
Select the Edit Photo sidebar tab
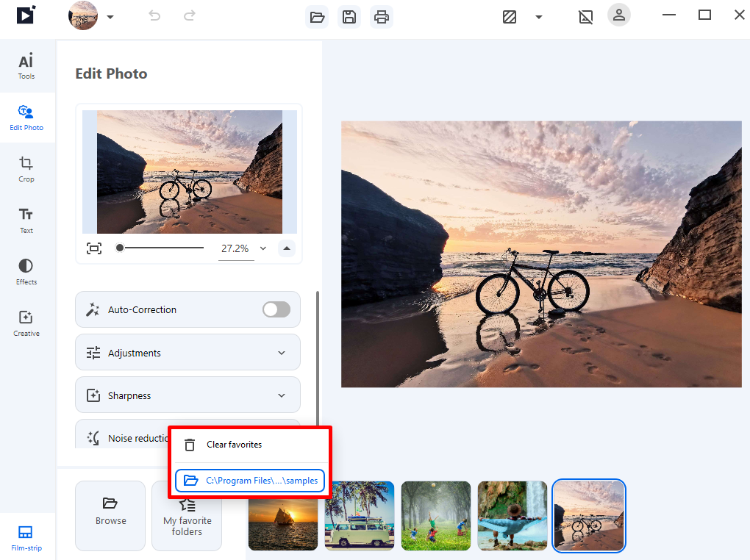point(26,117)
